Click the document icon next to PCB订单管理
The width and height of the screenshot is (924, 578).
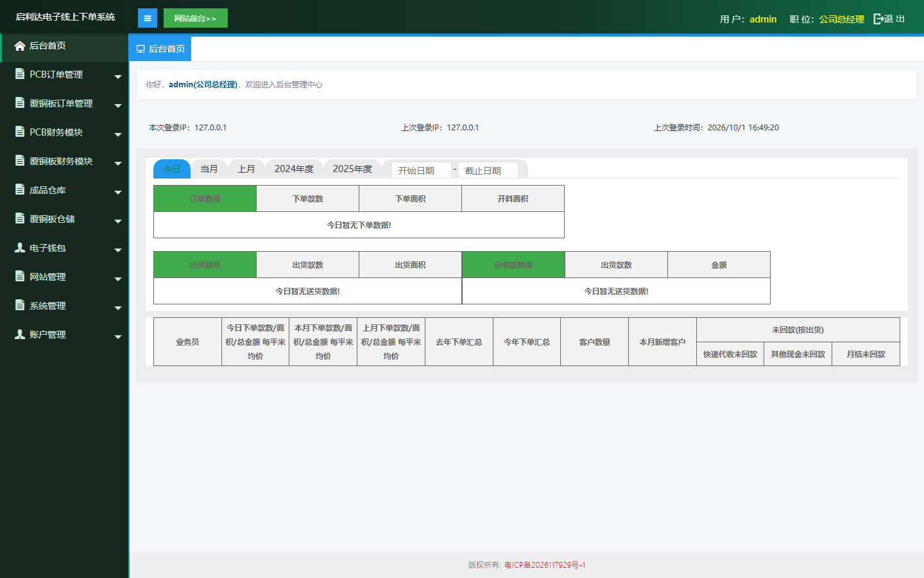[x=20, y=74]
